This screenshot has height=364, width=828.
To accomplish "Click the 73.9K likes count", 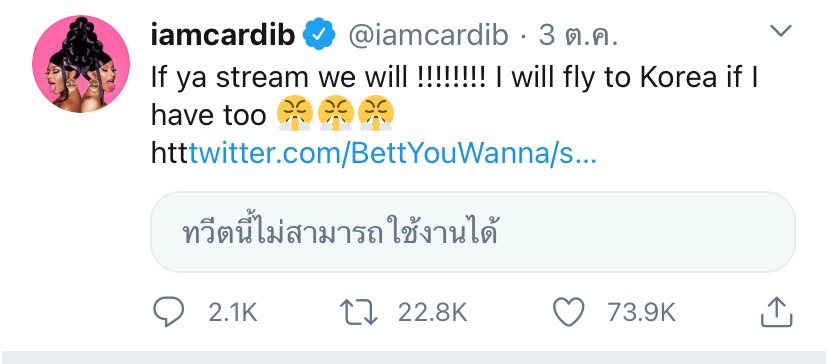I will coord(641,312).
